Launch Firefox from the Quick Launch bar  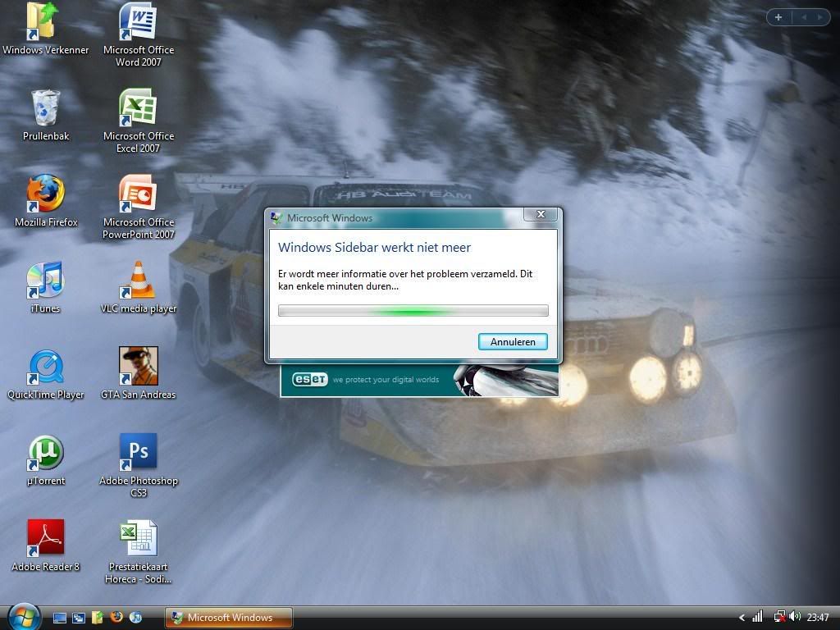[116, 617]
